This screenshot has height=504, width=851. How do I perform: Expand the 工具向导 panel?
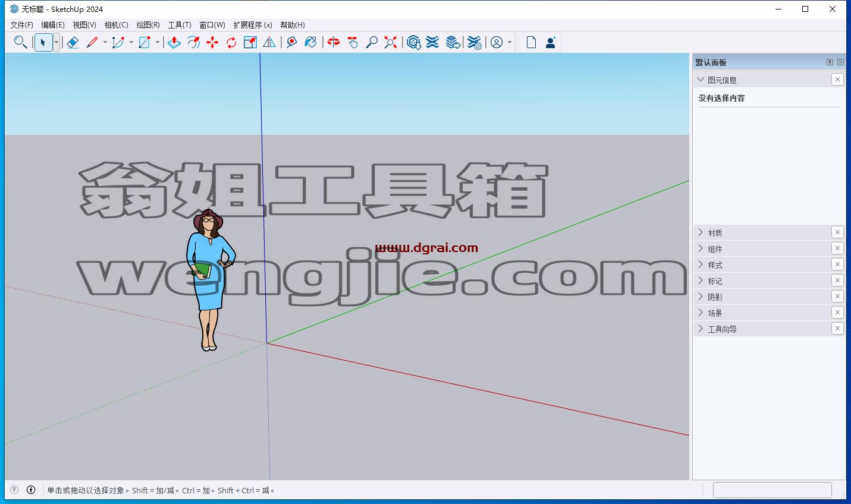click(701, 329)
